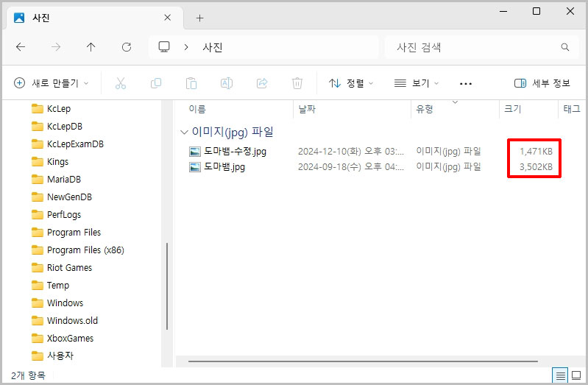Click the Cut scissors icon
The width and height of the screenshot is (588, 385).
(x=121, y=83)
